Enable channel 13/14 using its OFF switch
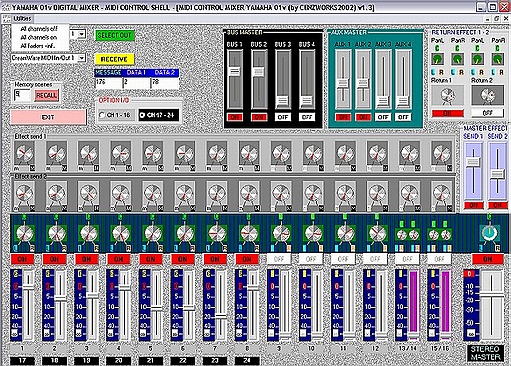 407,259
